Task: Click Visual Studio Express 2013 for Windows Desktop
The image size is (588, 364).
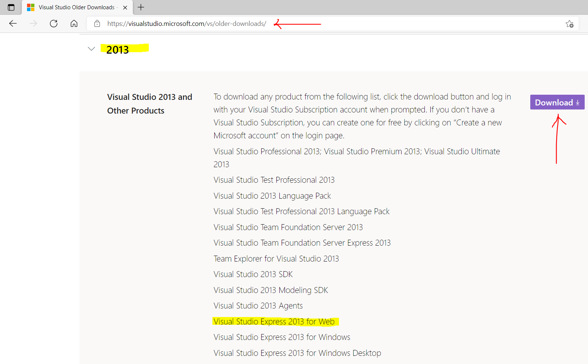Action: pyautogui.click(x=297, y=353)
